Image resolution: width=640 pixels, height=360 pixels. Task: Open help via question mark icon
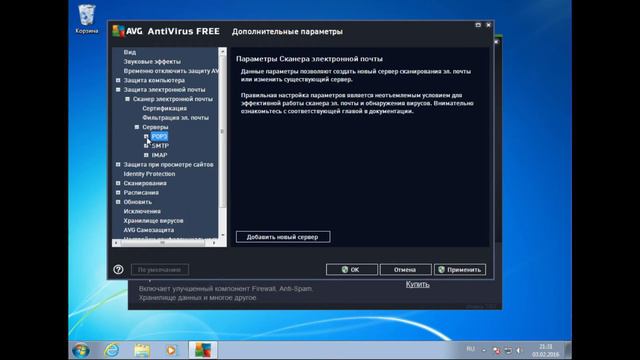tap(118, 269)
